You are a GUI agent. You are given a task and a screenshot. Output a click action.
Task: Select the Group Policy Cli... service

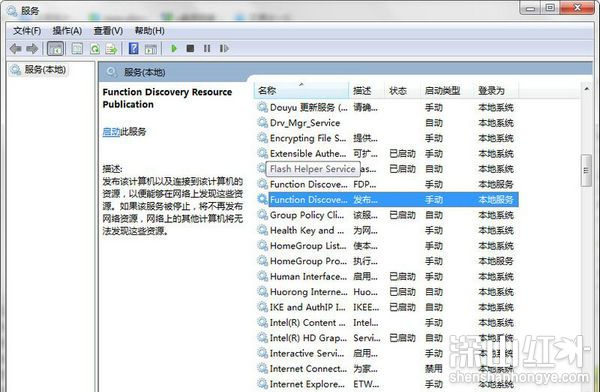(387, 215)
